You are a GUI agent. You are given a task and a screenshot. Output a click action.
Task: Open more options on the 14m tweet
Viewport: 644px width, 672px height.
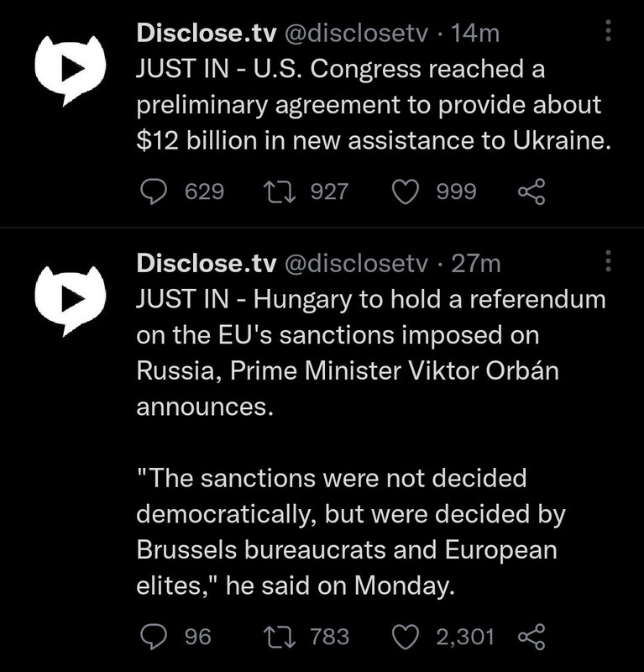(608, 30)
